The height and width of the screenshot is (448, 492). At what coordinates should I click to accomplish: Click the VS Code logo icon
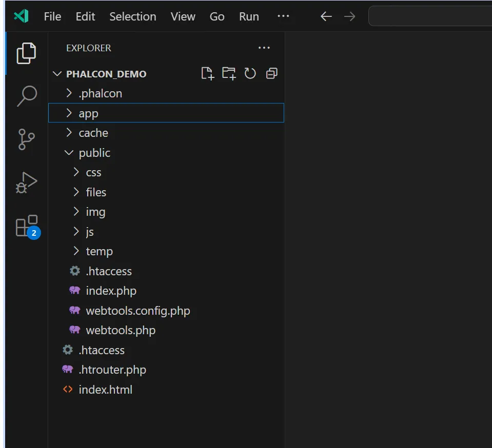tap(22, 16)
